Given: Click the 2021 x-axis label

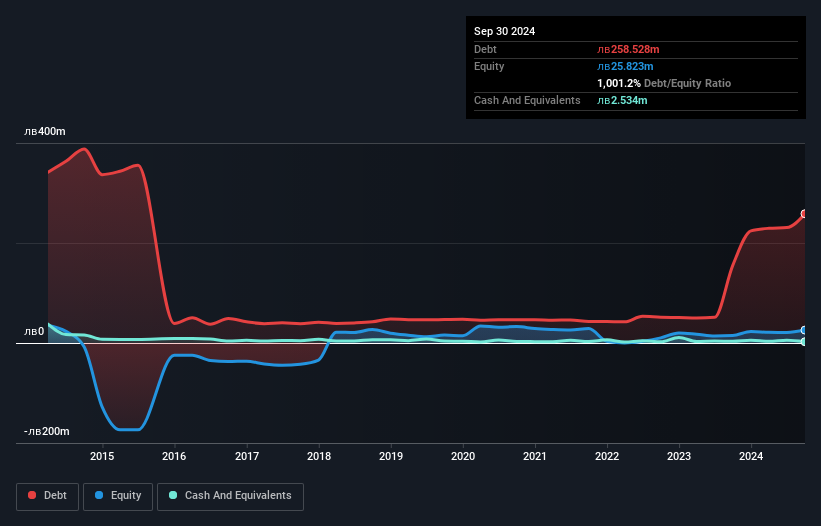Looking at the screenshot, I should point(535,456).
